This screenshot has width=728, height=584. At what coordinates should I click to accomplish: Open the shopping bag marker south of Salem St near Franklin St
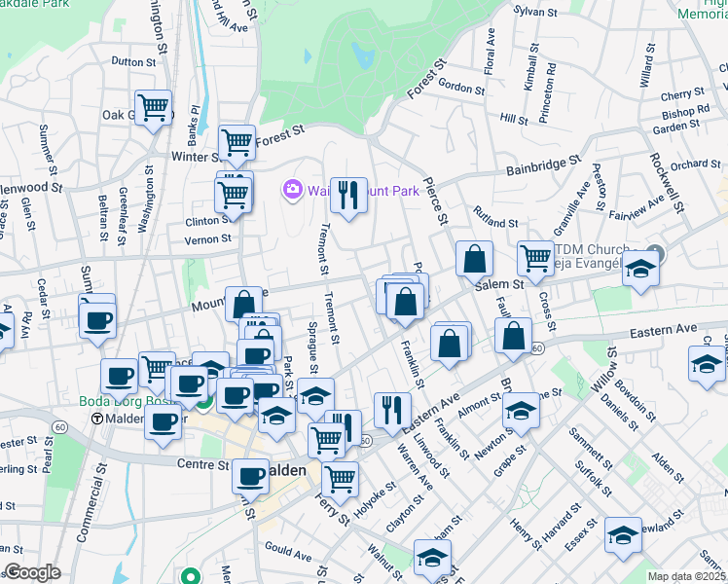[449, 346]
